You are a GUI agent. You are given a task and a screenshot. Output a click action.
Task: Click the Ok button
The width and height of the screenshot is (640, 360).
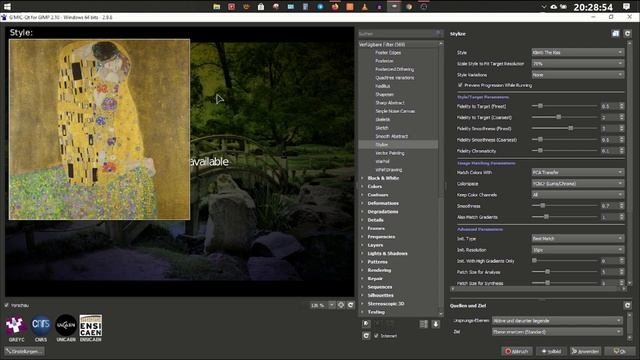click(620, 351)
